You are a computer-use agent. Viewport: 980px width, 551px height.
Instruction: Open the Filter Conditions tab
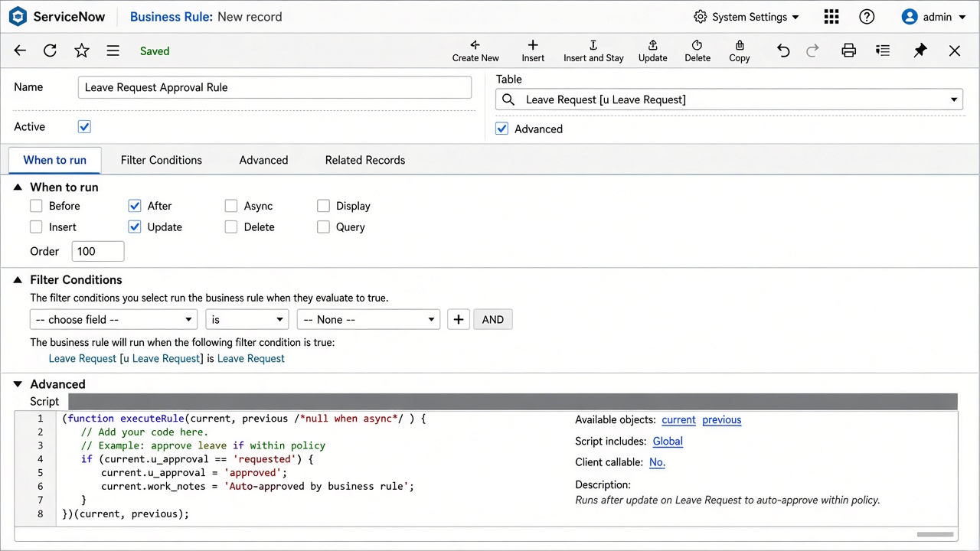162,160
